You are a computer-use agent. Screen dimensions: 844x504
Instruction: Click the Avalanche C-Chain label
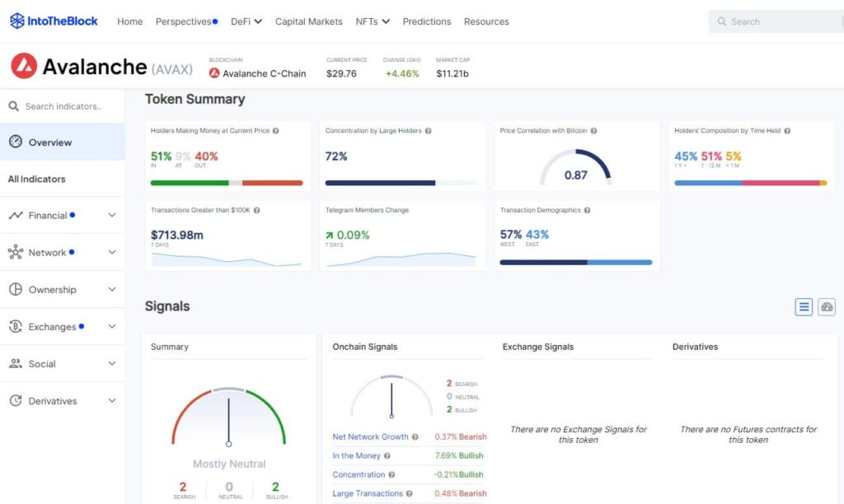point(265,73)
